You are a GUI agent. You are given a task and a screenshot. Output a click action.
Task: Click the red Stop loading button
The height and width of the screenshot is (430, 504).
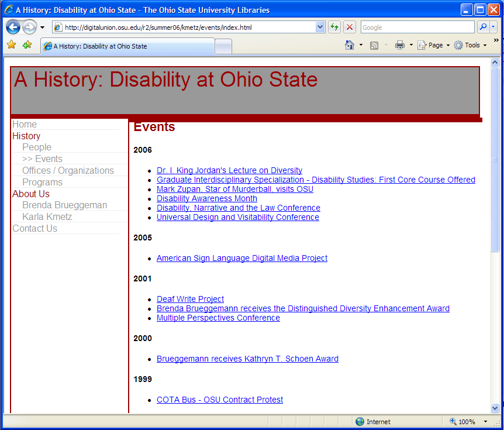tap(350, 27)
